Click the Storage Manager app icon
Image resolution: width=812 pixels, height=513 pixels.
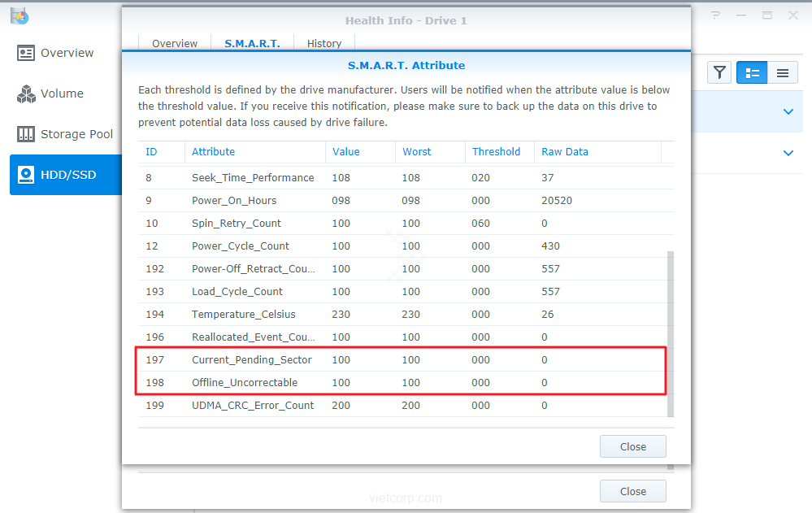tap(20, 15)
